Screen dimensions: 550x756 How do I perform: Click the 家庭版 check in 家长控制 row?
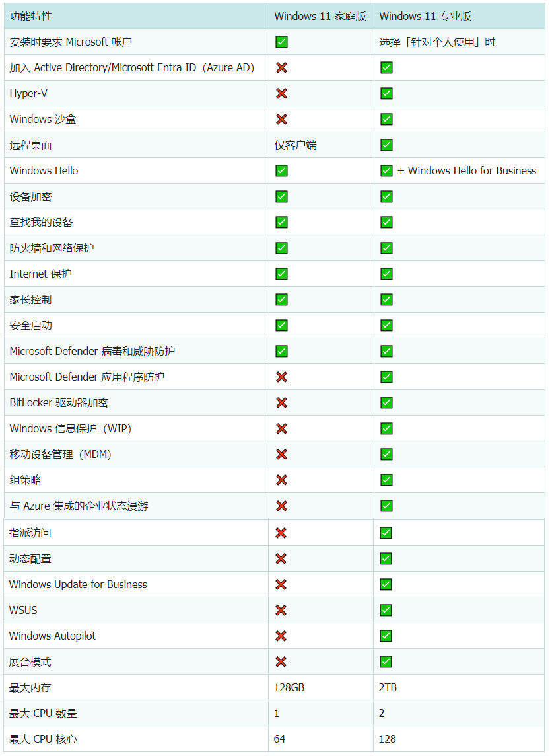(282, 300)
